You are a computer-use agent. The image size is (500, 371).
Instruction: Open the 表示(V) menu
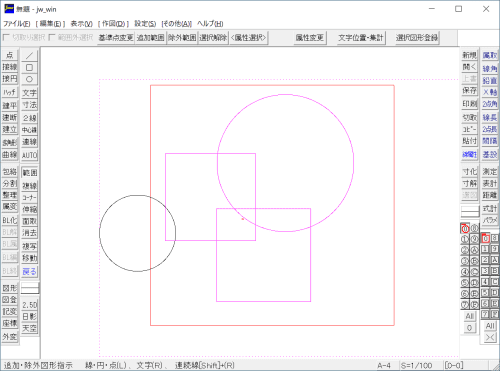(x=82, y=24)
